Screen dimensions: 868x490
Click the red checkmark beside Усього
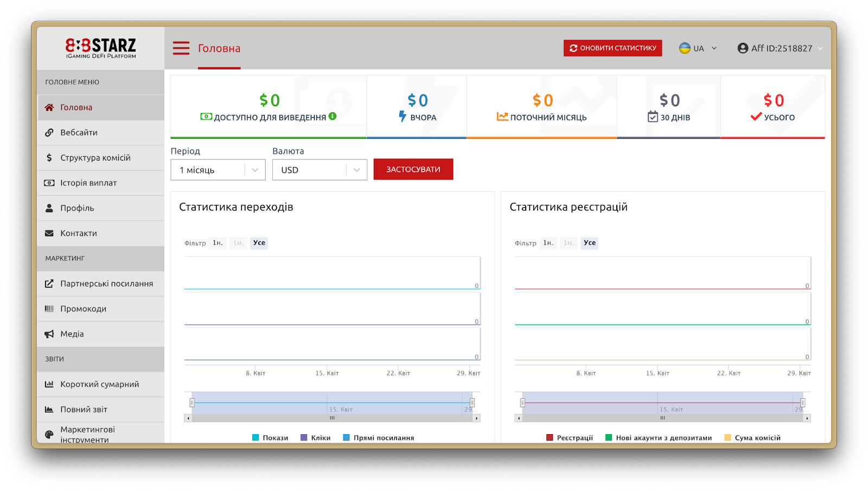756,116
